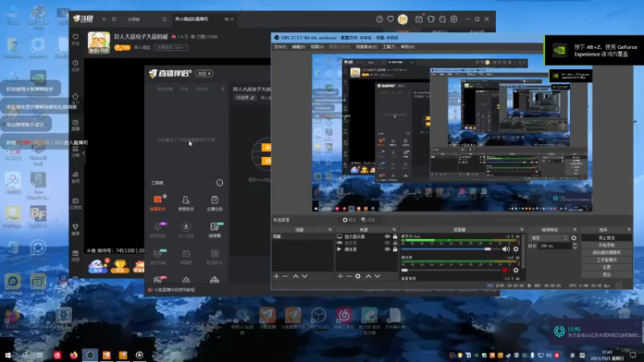Open the 读弹幕 tool with NEW badge
Screen dimensions: 644x362
click(214, 230)
